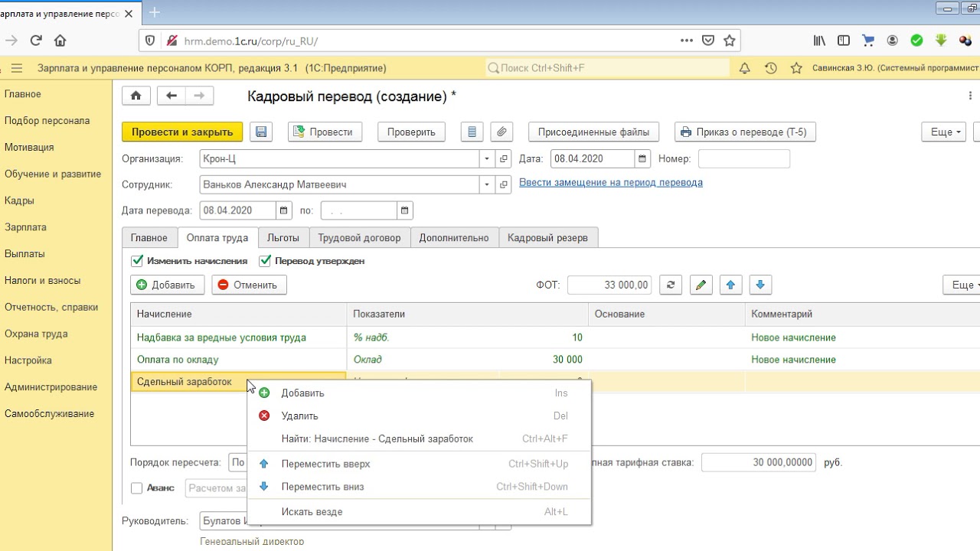The height and width of the screenshot is (551, 980).
Task: Click the paperclip attachment icon
Action: pyautogui.click(x=501, y=132)
